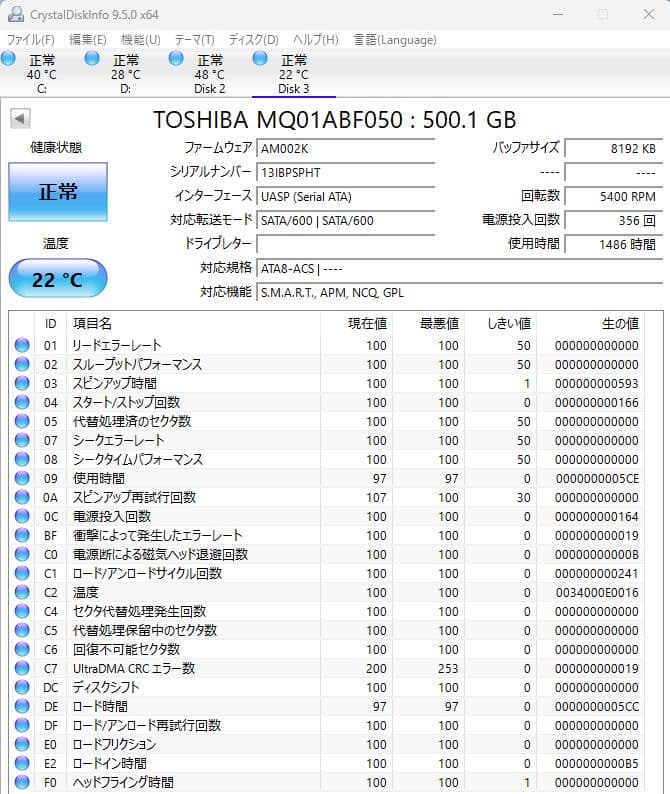Click the status icon for ロードイン時間
Viewport: 670px width, 794px height.
[22, 763]
